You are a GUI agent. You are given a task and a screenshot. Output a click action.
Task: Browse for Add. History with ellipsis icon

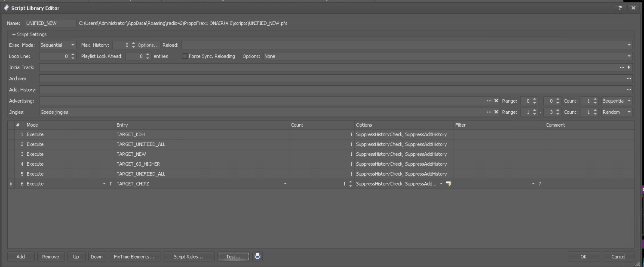pyautogui.click(x=629, y=90)
